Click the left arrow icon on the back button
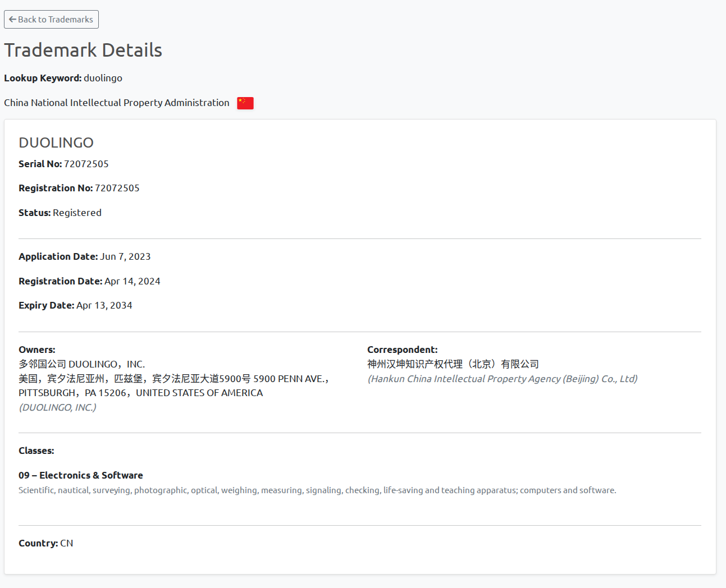The height and width of the screenshot is (588, 726). [12, 19]
